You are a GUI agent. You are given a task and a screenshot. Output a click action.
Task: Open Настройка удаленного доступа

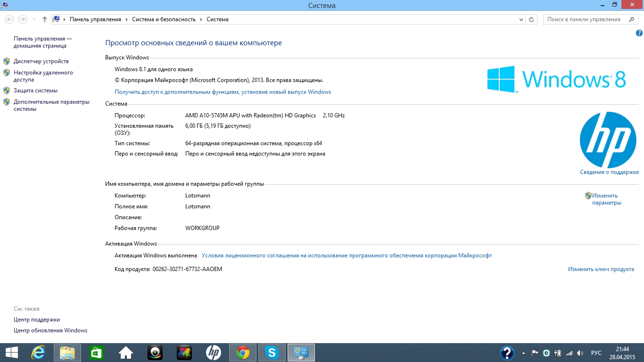(43, 76)
